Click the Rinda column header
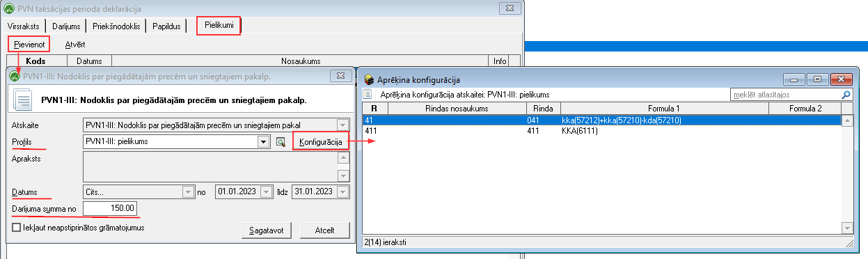868x259 pixels. [x=543, y=109]
